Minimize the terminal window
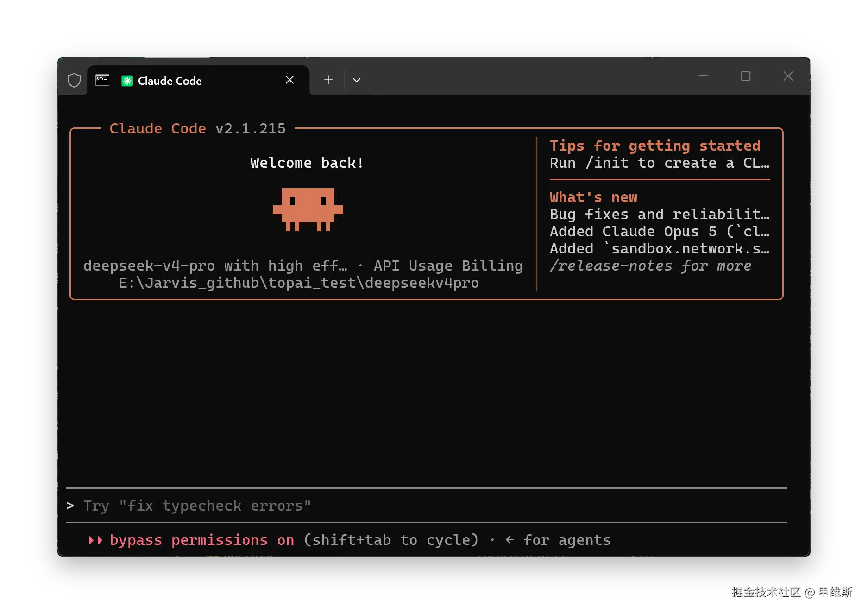Image resolution: width=868 pixels, height=614 pixels. tap(703, 76)
